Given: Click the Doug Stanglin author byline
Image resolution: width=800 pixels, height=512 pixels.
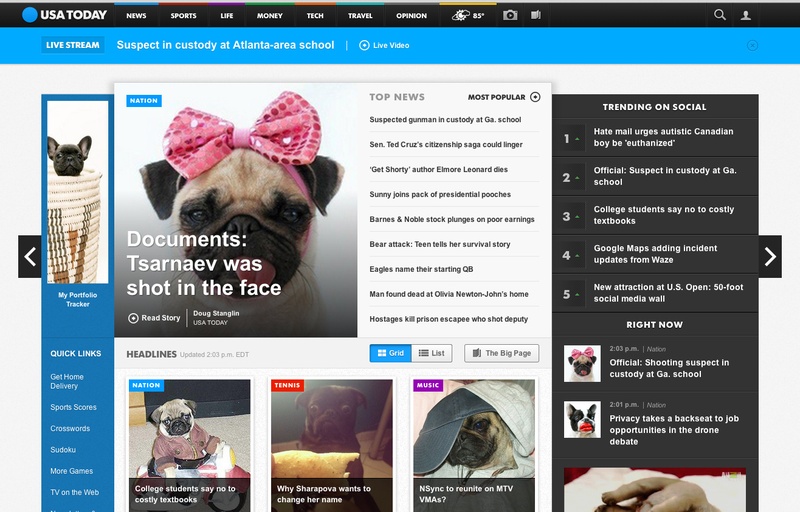Looking at the screenshot, I should 216,314.
